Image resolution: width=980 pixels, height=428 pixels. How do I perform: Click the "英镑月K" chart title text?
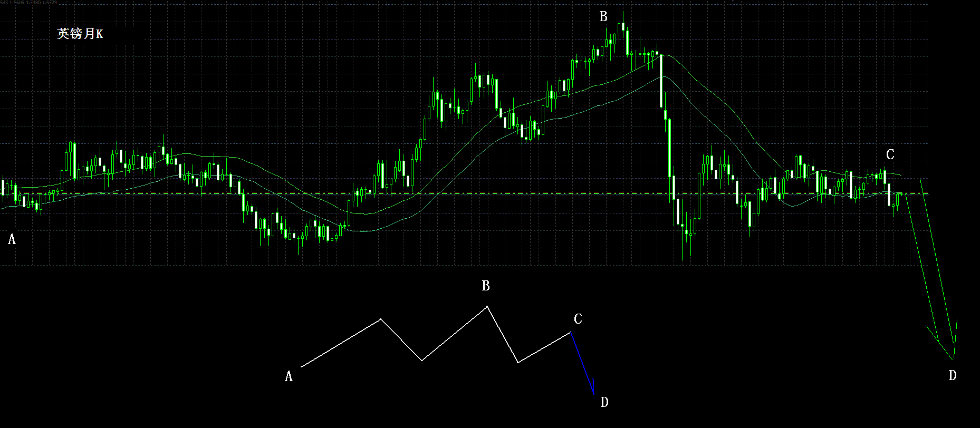point(80,34)
